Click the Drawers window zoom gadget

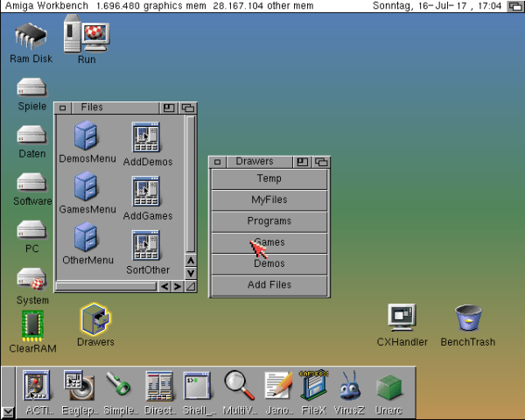[303, 162]
